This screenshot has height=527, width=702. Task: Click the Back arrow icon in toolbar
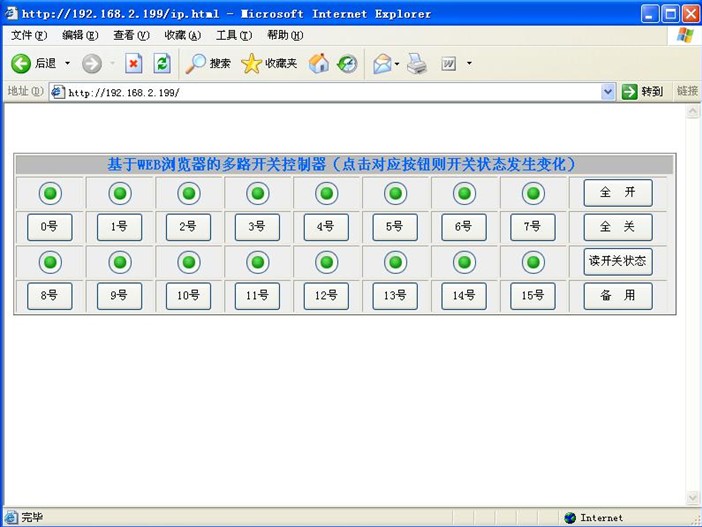(x=21, y=63)
